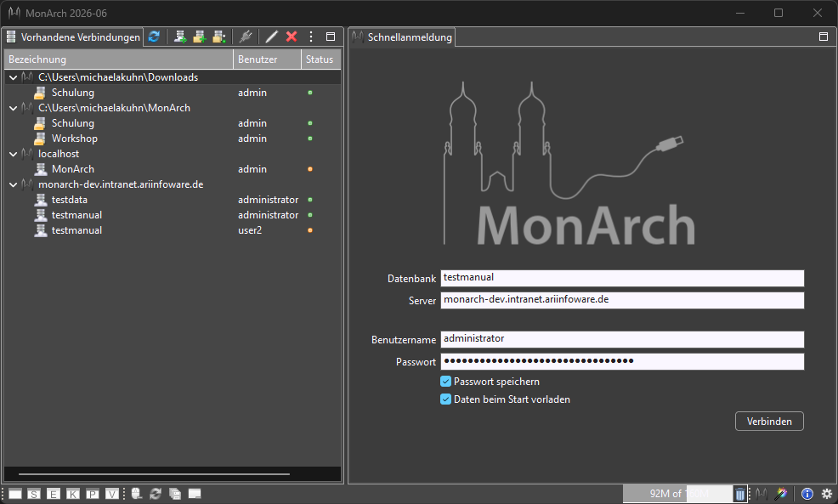Click 'administrator' in the testdata row
838x504 pixels.
pos(269,200)
